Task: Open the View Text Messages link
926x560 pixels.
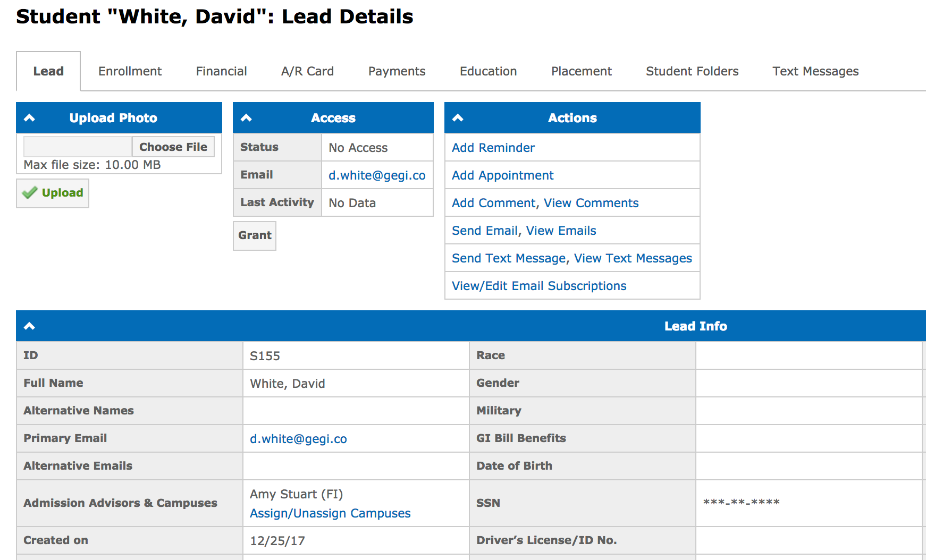Action: coord(633,258)
